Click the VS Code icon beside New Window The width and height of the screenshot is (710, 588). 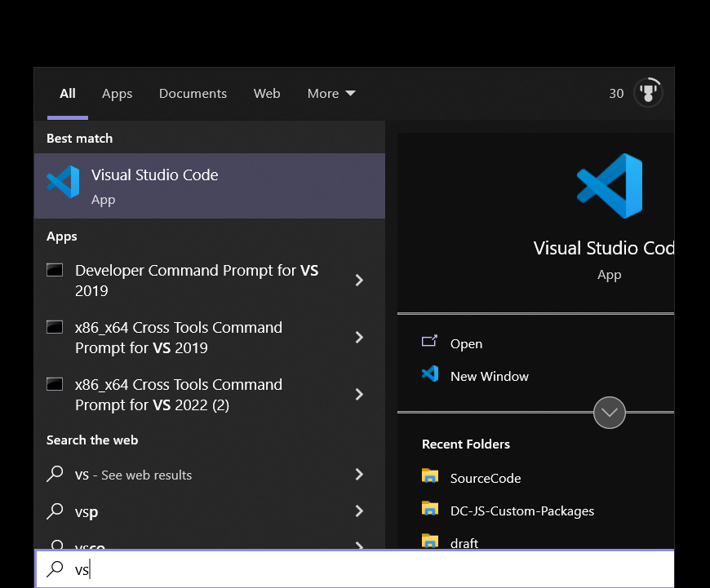430,374
